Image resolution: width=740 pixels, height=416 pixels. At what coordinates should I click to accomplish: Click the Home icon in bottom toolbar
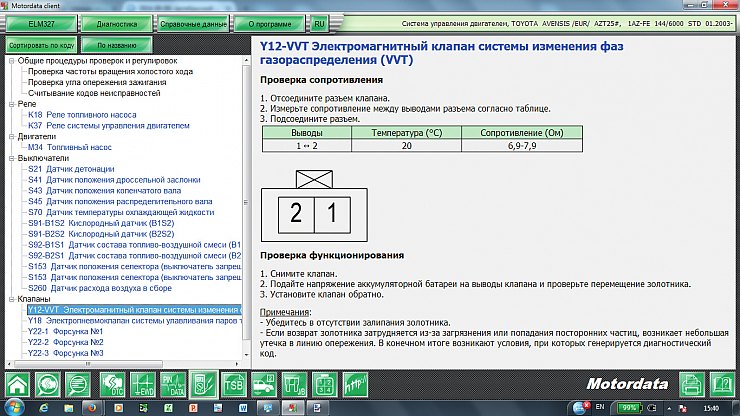point(17,384)
